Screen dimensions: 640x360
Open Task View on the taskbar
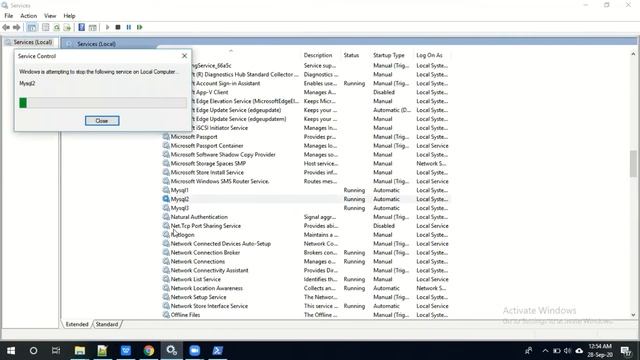point(56,351)
